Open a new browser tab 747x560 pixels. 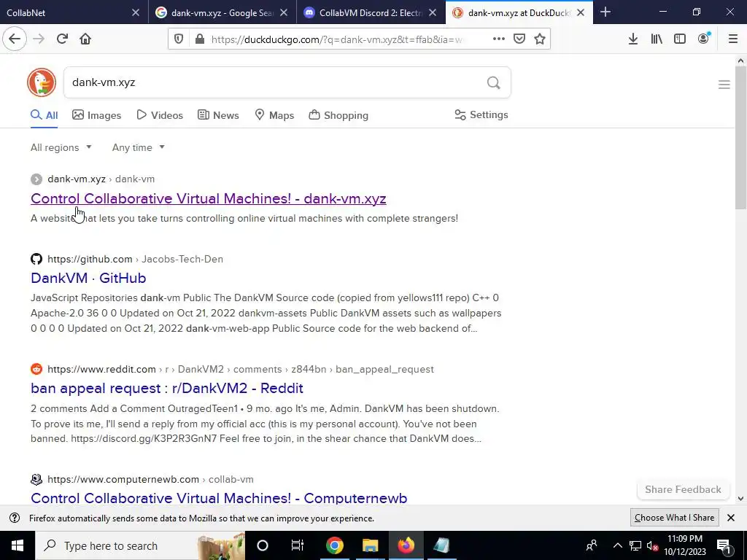[x=605, y=12]
